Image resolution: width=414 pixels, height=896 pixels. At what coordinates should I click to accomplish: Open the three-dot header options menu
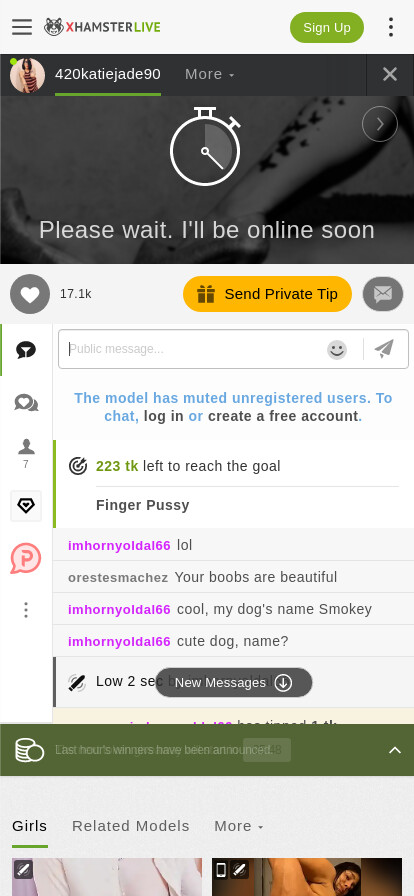coord(391,27)
